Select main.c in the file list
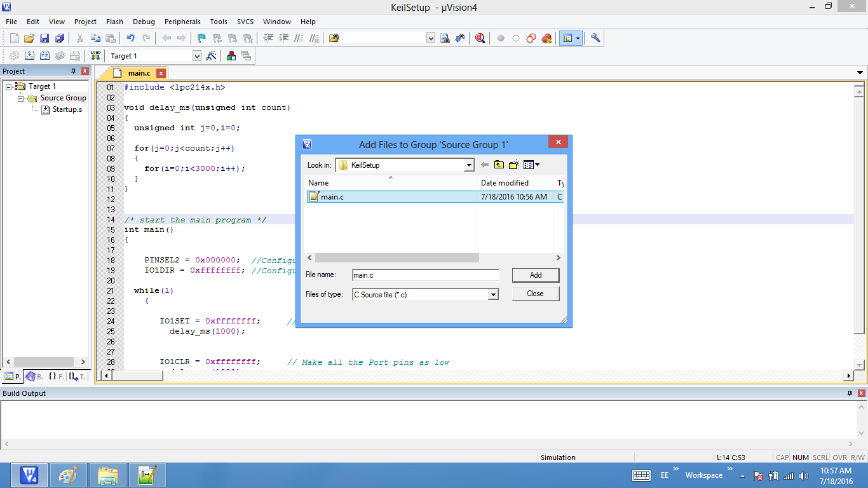Screen dimensions: 868x488 pos(434,197)
